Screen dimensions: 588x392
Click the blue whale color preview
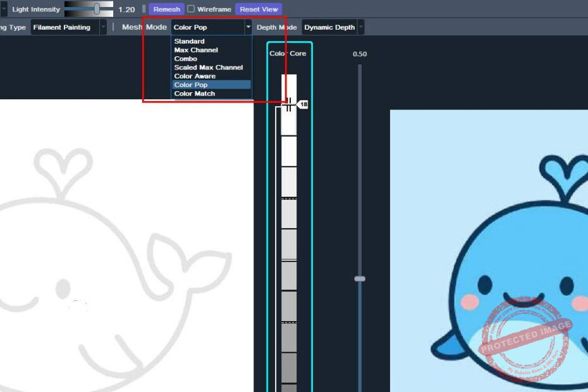(489, 251)
